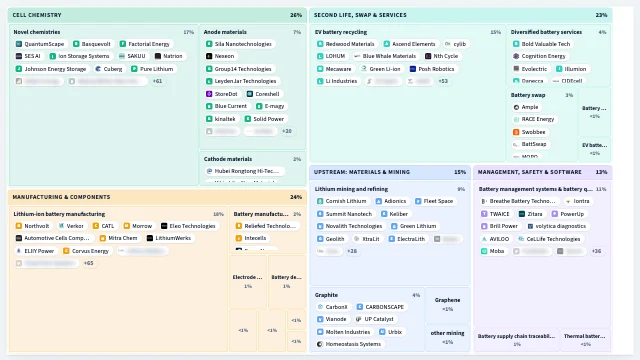Open the Hubei Rongtong Hi-Tec company link
640x360 pixels.
coord(244,171)
